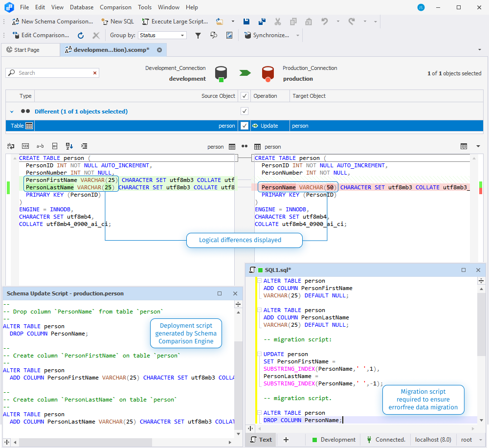489x448 pixels.
Task: Click the localhost (8.0) status entry
Action: click(433, 440)
